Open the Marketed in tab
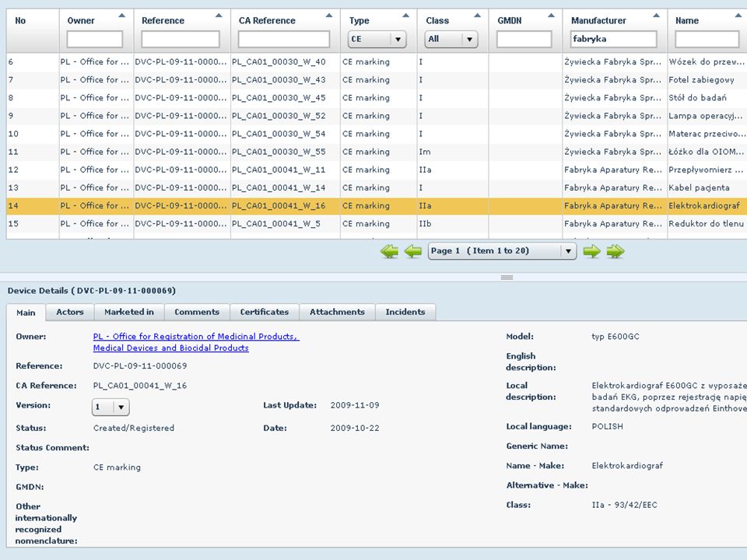The height and width of the screenshot is (560, 747). 129,312
